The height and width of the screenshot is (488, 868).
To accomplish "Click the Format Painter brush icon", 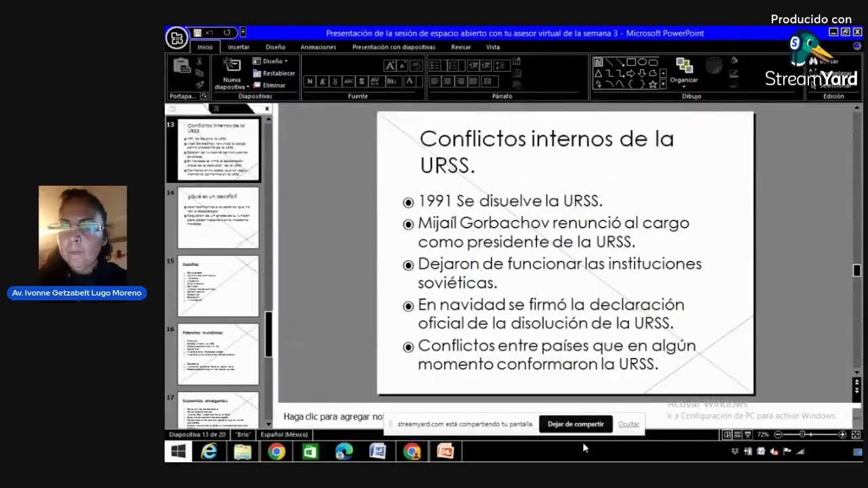I will tap(199, 84).
